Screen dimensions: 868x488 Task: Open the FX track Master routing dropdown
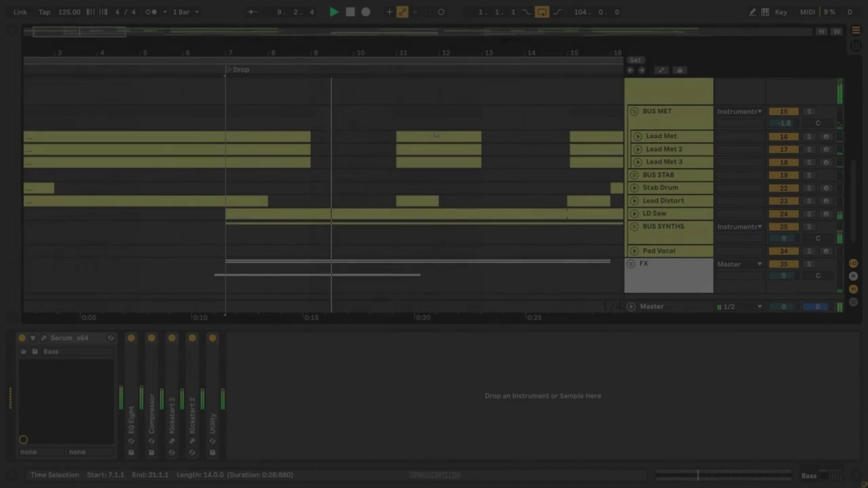pos(740,264)
